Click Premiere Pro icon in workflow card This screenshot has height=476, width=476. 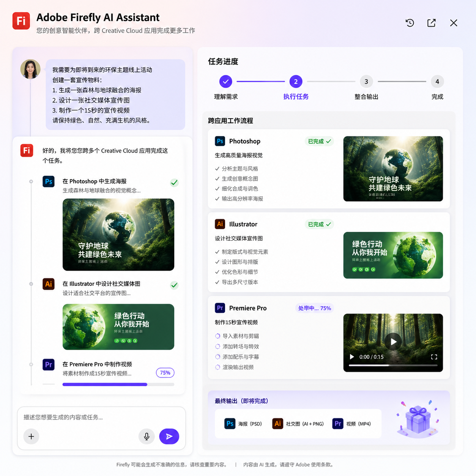pyautogui.click(x=220, y=308)
